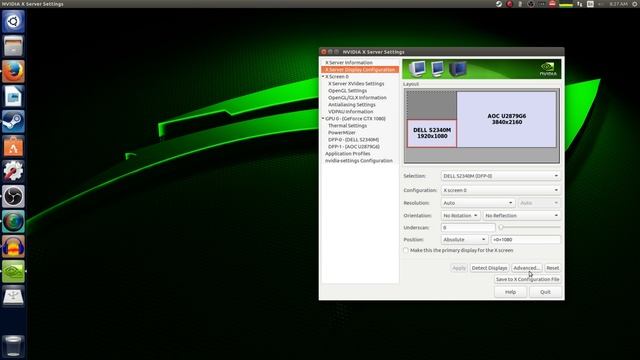This screenshot has height=360, width=640.
Task: Launch OBS Studio from the dock
Action: coord(13,196)
